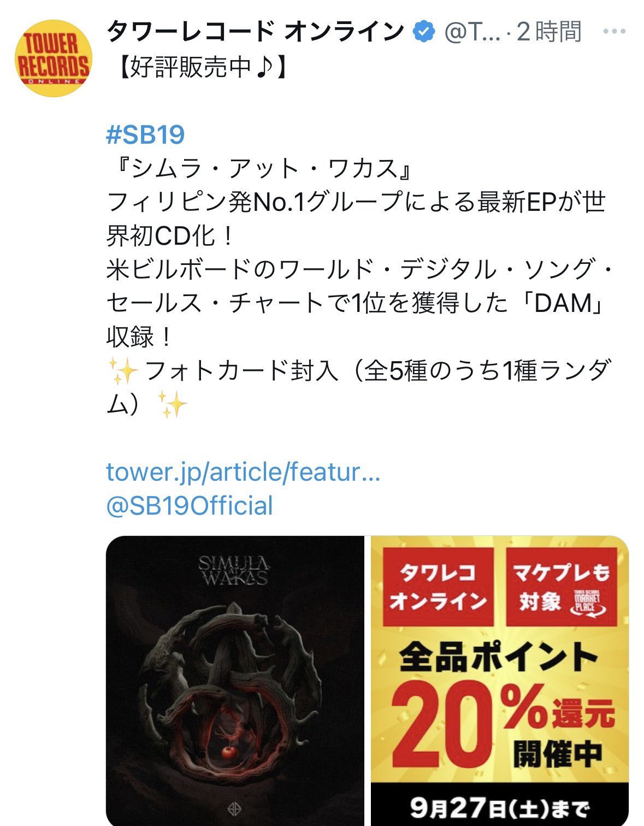The width and height of the screenshot is (644, 826).
Task: Tap the SB19 emblem at cover bottom
Action: pyautogui.click(x=234, y=809)
